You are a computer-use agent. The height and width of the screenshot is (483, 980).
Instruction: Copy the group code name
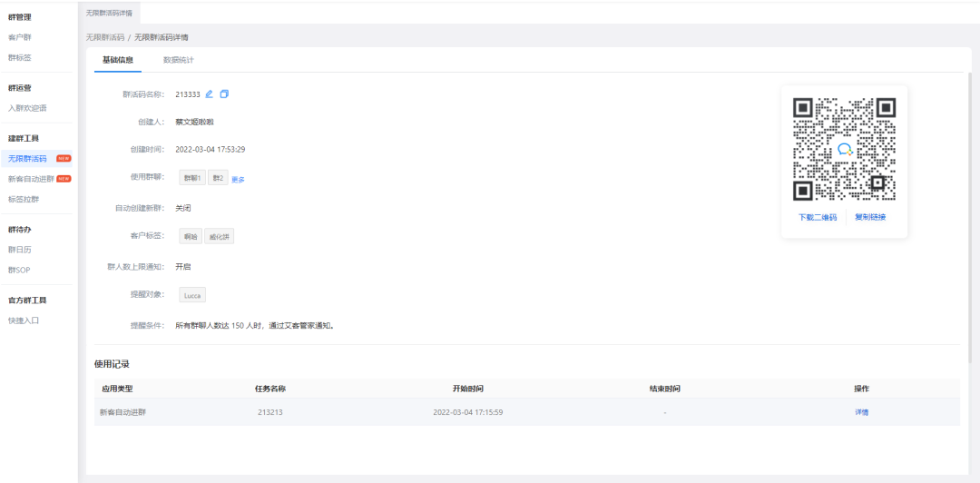coord(224,94)
